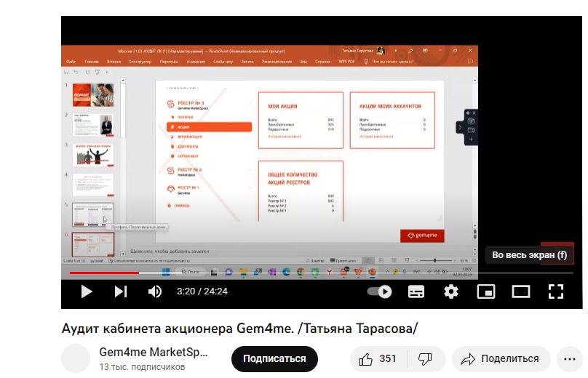Click the Yandex 'Y' icon in the taskbar
This screenshot has width=588, height=378.
point(329,272)
